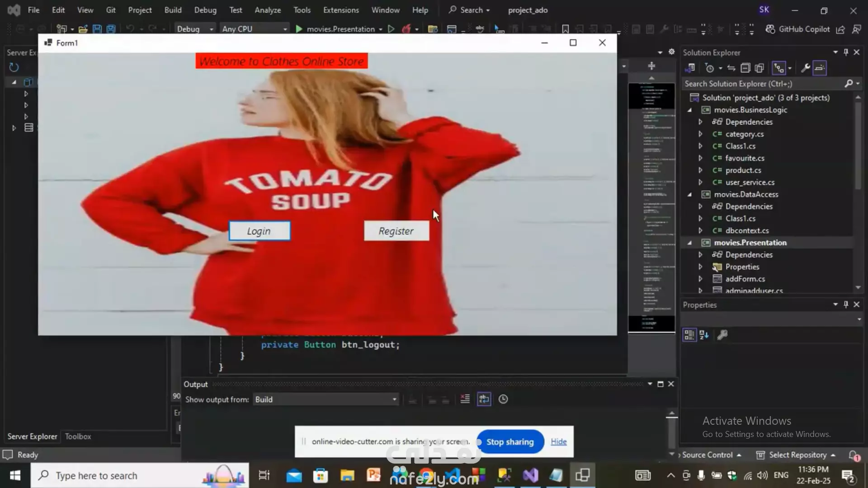Click the Register button in Form1
This screenshot has height=488, width=868.
(x=396, y=231)
